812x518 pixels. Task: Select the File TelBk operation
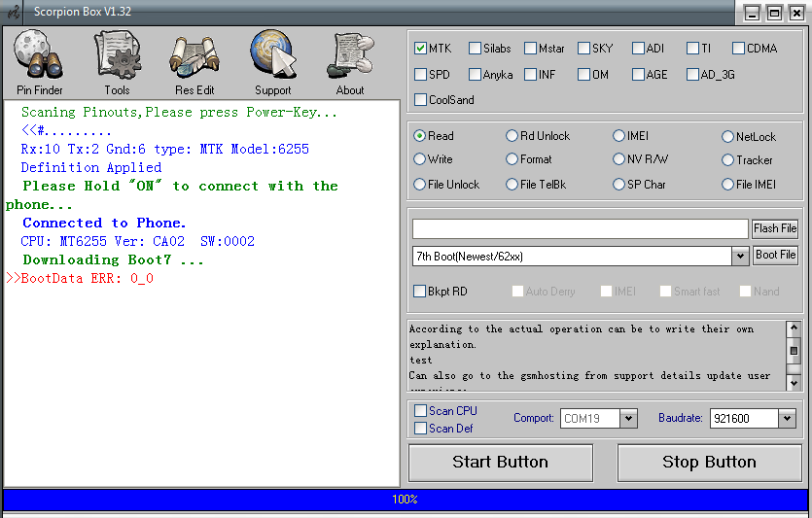click(x=512, y=185)
